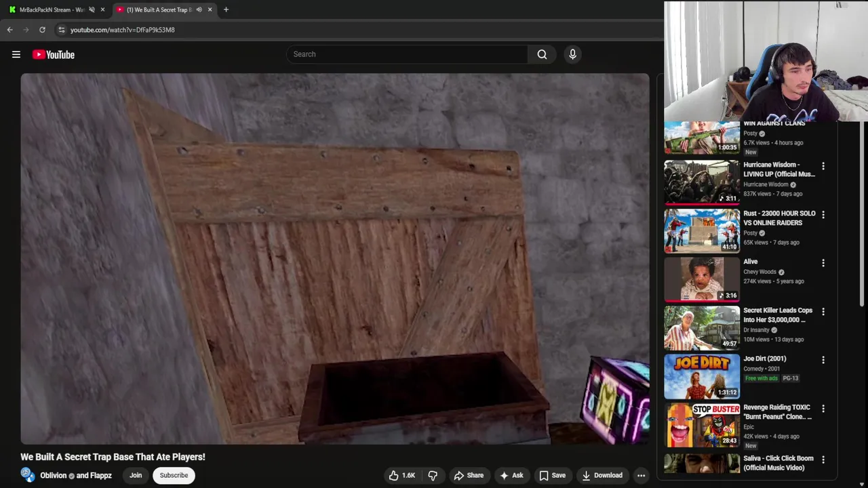Play Rust 23000 Hour Solo thumbnail
The image size is (868, 488).
pyautogui.click(x=702, y=230)
